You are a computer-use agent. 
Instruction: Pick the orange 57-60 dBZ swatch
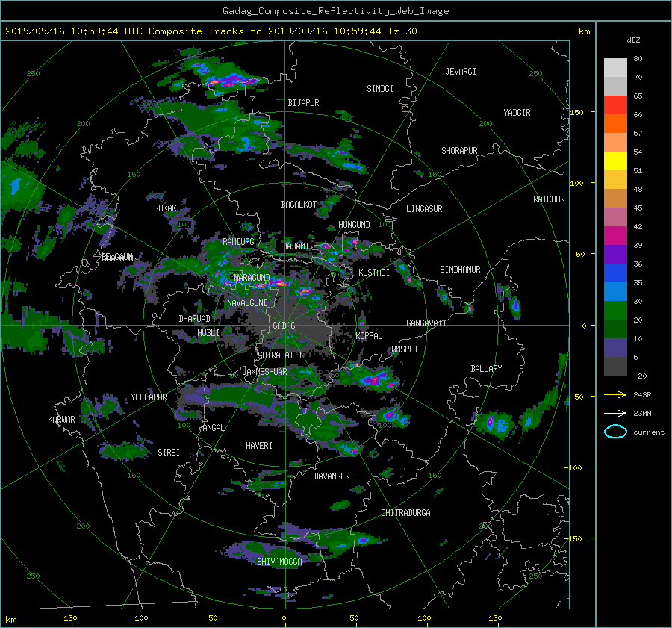615,124
